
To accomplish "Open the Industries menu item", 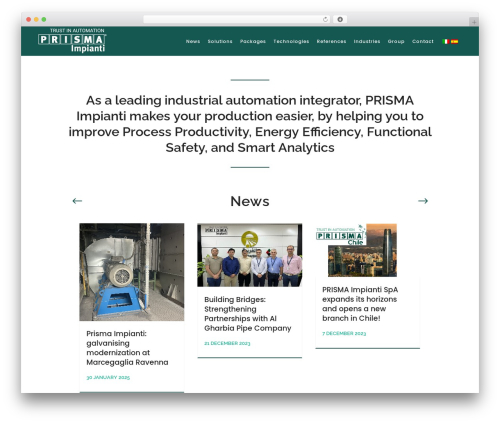I will coord(367,41).
